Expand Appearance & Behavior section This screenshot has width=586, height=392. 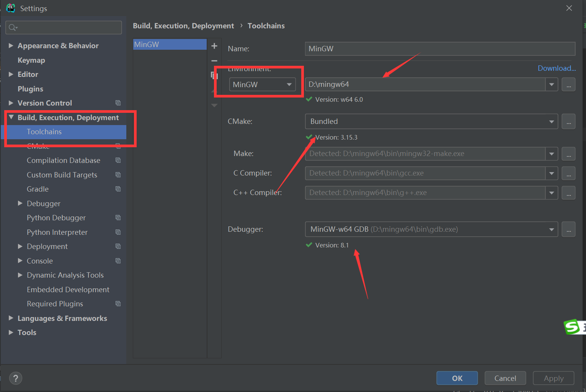click(11, 46)
